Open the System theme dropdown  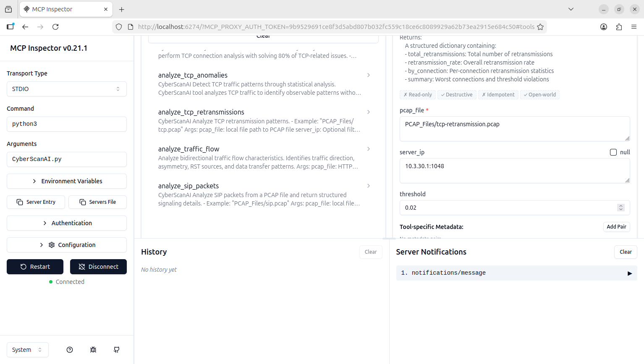[x=27, y=350]
